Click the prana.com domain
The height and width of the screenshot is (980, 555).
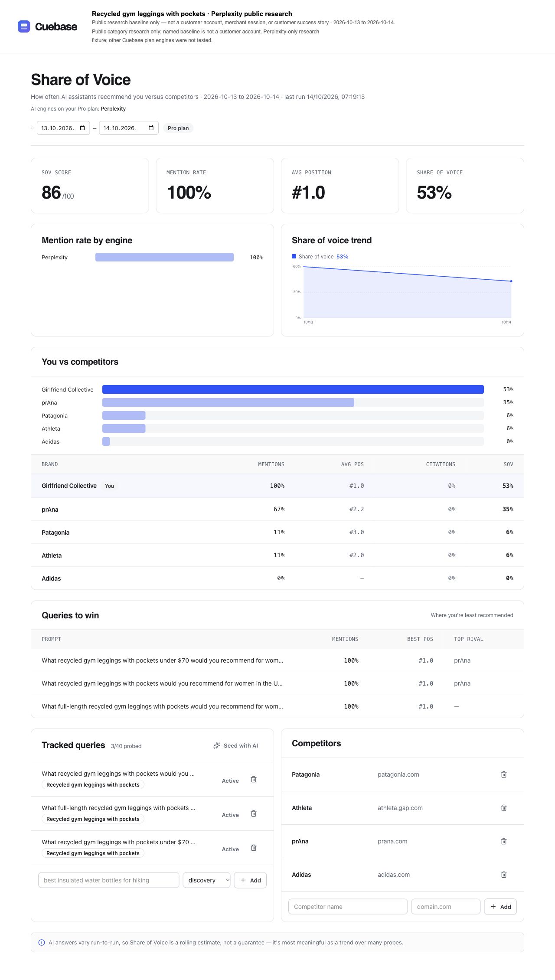[x=392, y=841]
